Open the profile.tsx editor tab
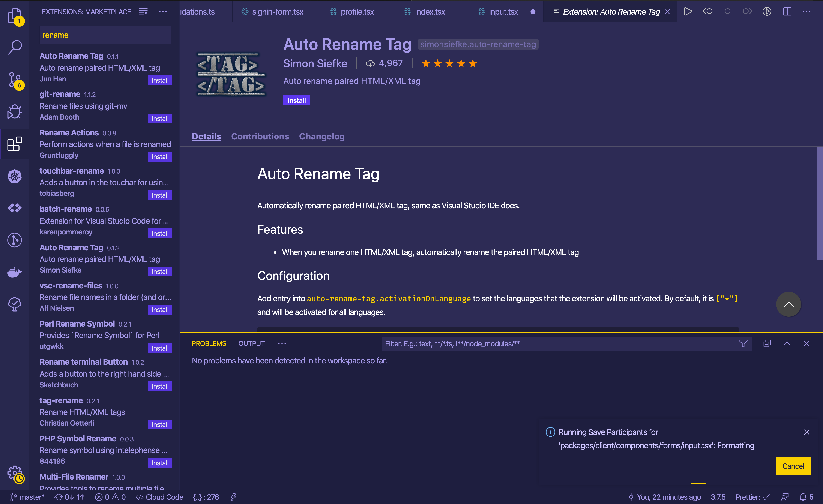 coord(357,12)
